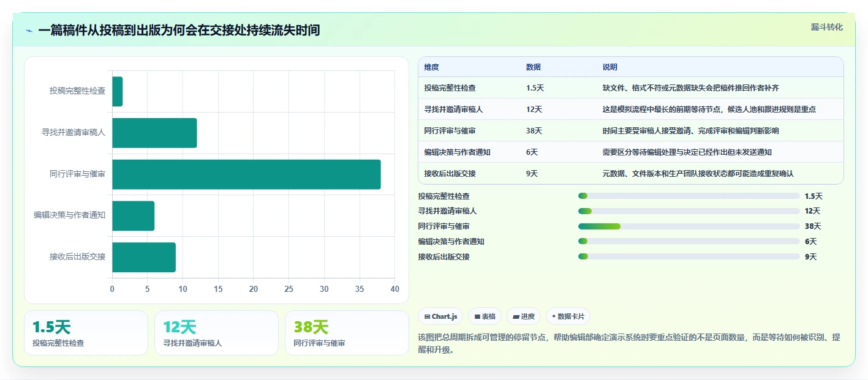The height and width of the screenshot is (380, 868).
Task: Click 接收后出版交接 cell in the table
Action: point(450,174)
